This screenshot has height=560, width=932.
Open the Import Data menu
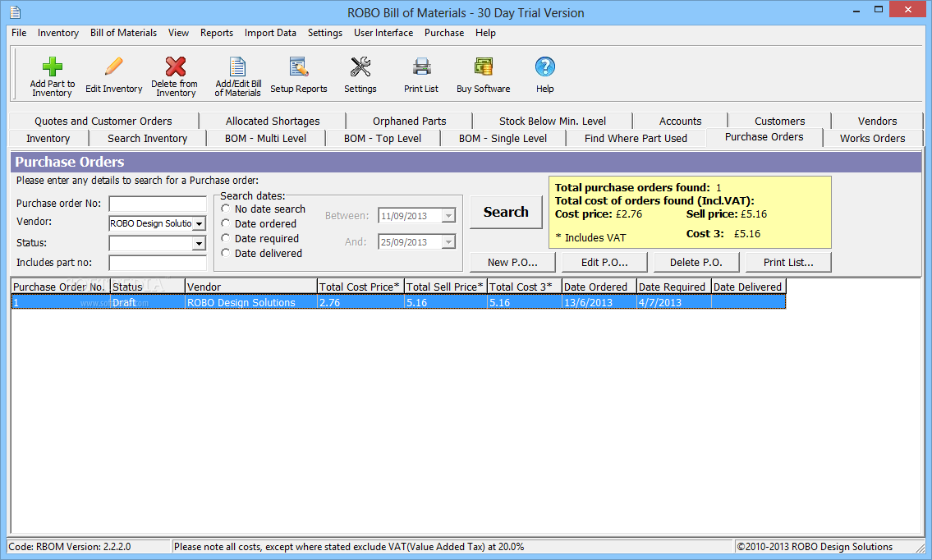[x=270, y=33]
